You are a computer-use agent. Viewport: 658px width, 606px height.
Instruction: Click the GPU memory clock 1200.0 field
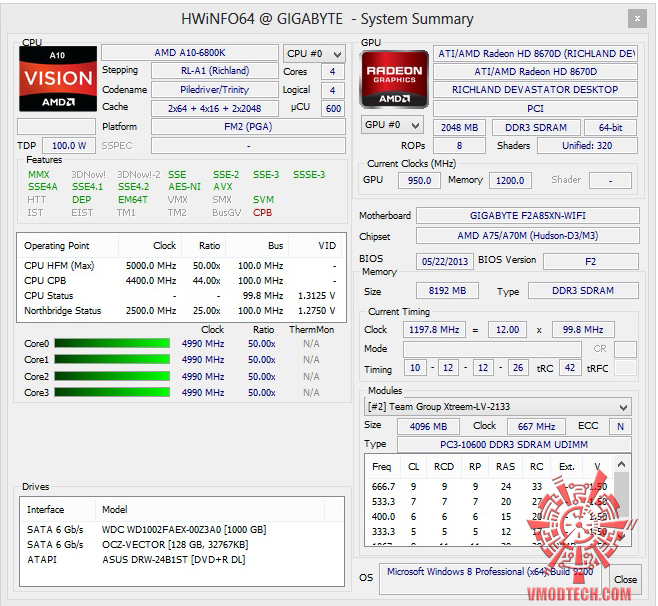(x=510, y=180)
